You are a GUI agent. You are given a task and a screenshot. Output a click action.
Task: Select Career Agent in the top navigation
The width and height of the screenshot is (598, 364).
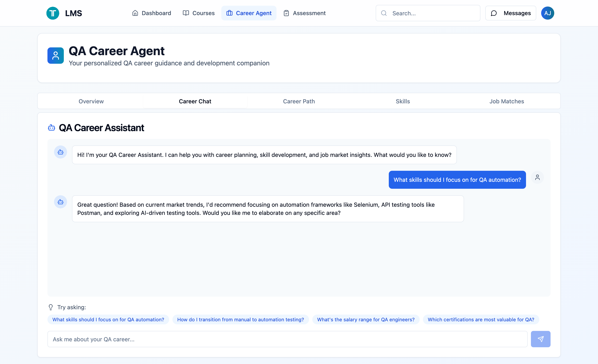[249, 13]
